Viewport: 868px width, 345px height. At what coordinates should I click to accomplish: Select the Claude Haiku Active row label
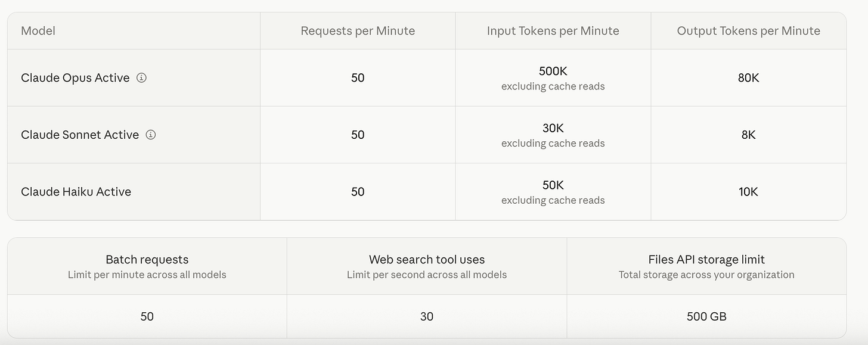tap(76, 191)
